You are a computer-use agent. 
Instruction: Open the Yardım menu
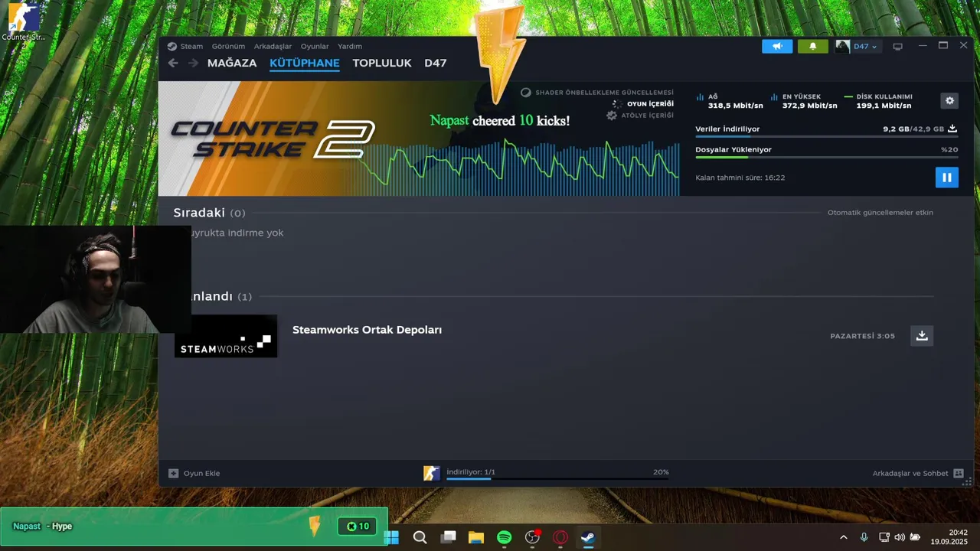[350, 46]
